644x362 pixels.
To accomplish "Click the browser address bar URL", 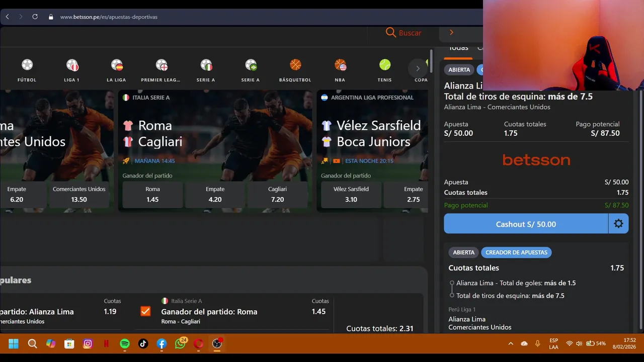I will (x=109, y=17).
